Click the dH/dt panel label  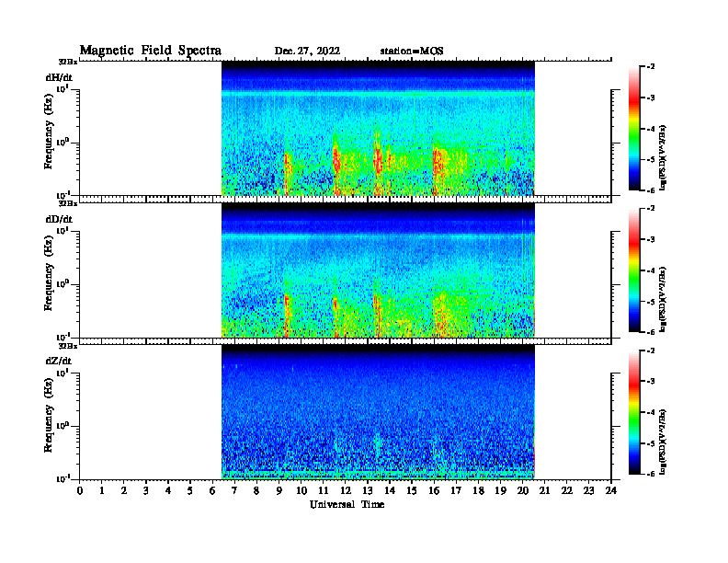point(59,77)
